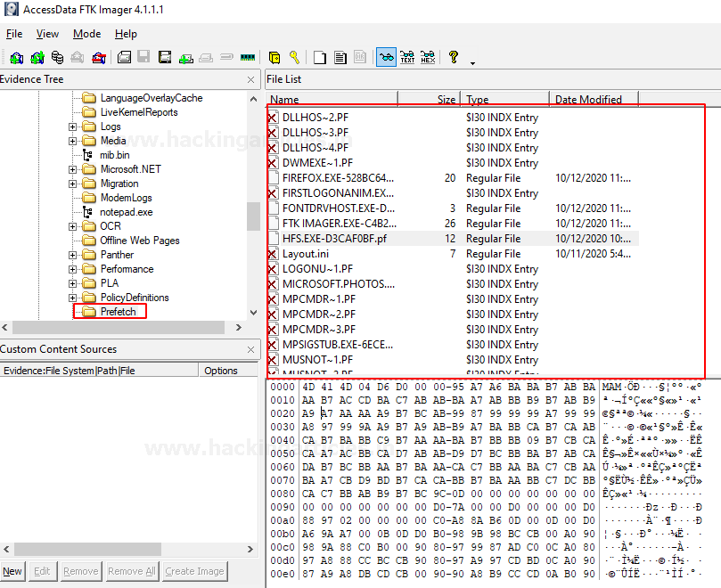Select the FTK IMAGER.EXE-C4B2 file row
The height and width of the screenshot is (588, 721).
[x=453, y=224]
